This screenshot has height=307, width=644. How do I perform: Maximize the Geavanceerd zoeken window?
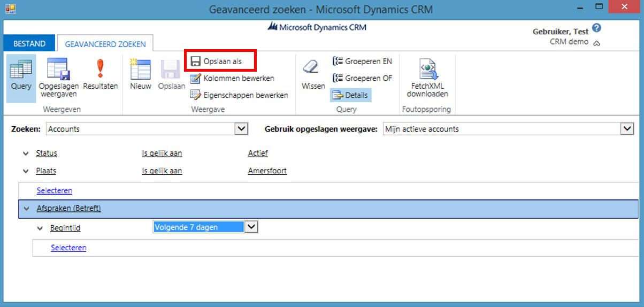[x=600, y=7]
